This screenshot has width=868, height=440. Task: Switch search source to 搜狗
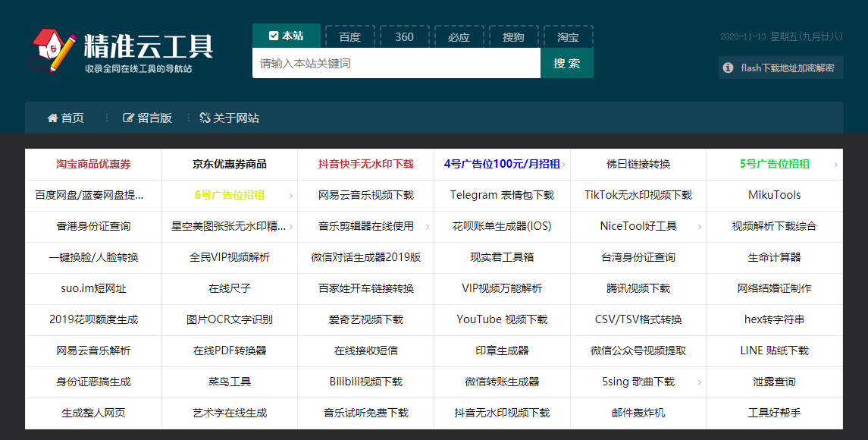pyautogui.click(x=513, y=36)
